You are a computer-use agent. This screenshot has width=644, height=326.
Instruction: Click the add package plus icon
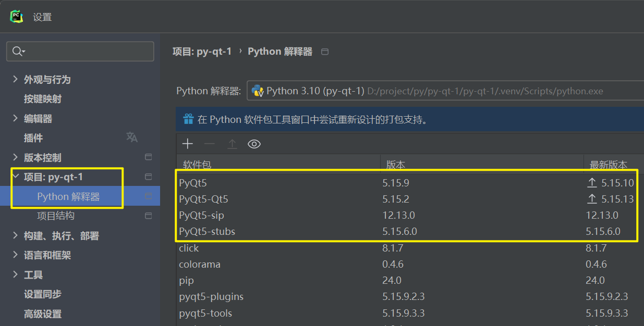tap(187, 144)
